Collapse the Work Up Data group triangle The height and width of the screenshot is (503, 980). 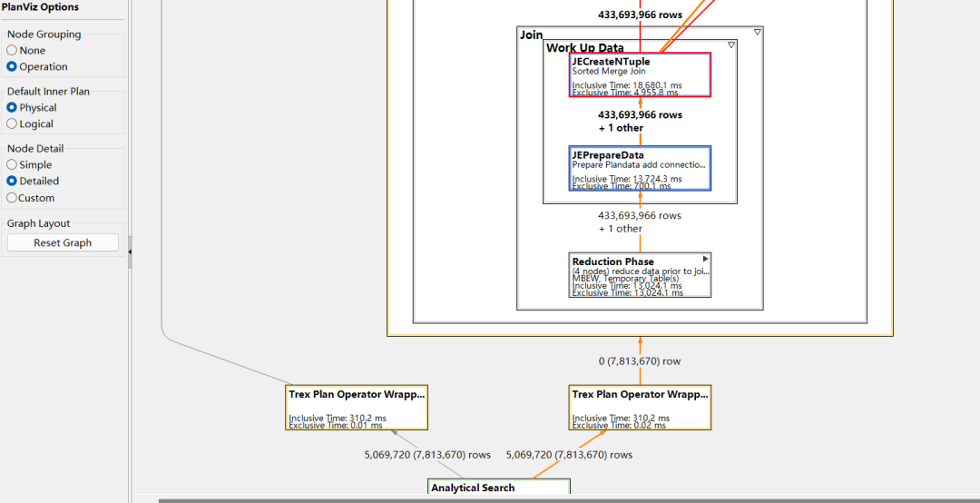pyautogui.click(x=730, y=45)
